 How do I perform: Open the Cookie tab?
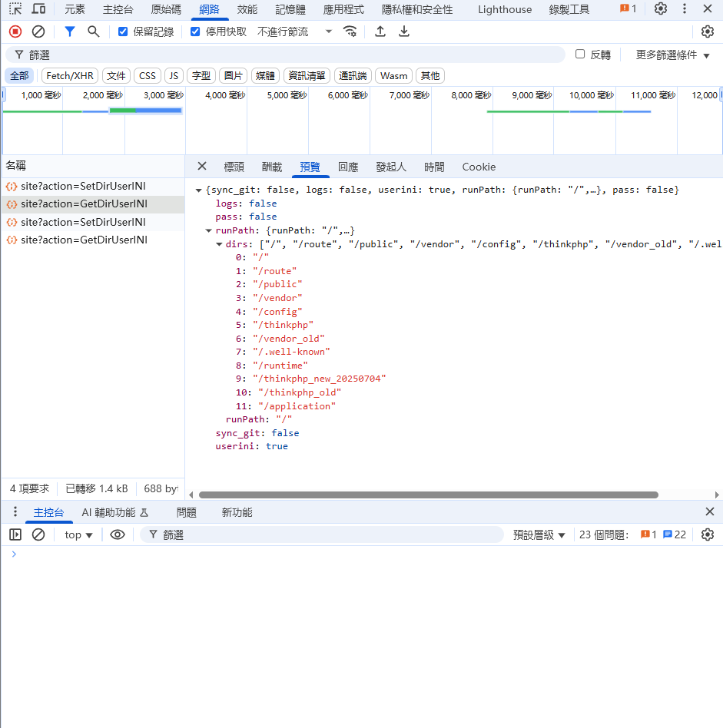click(479, 167)
